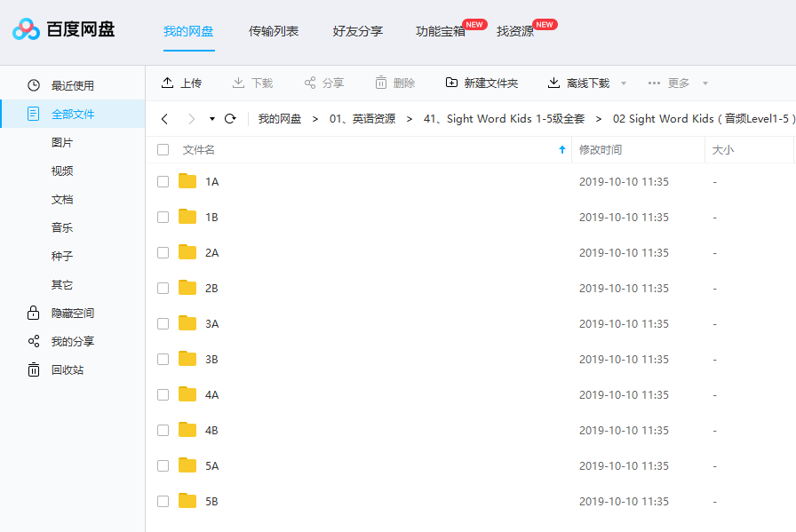Expand the 离线下载 dropdown arrow
The image size is (796, 532).
pyautogui.click(x=623, y=83)
